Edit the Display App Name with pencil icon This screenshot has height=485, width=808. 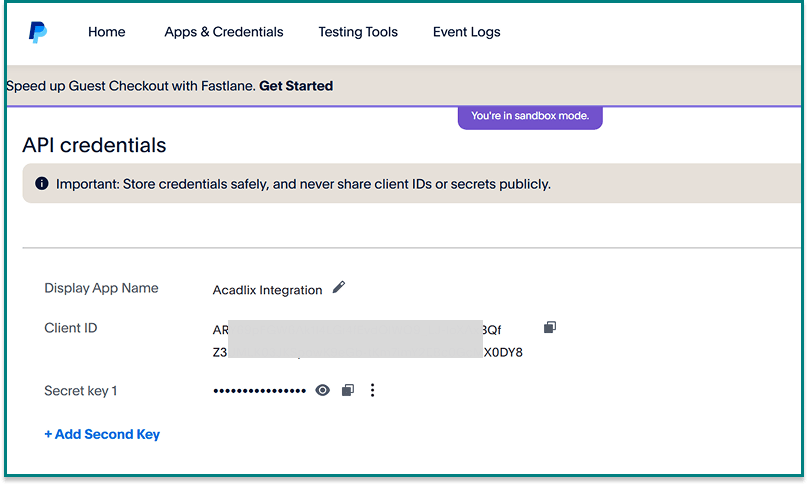click(339, 288)
